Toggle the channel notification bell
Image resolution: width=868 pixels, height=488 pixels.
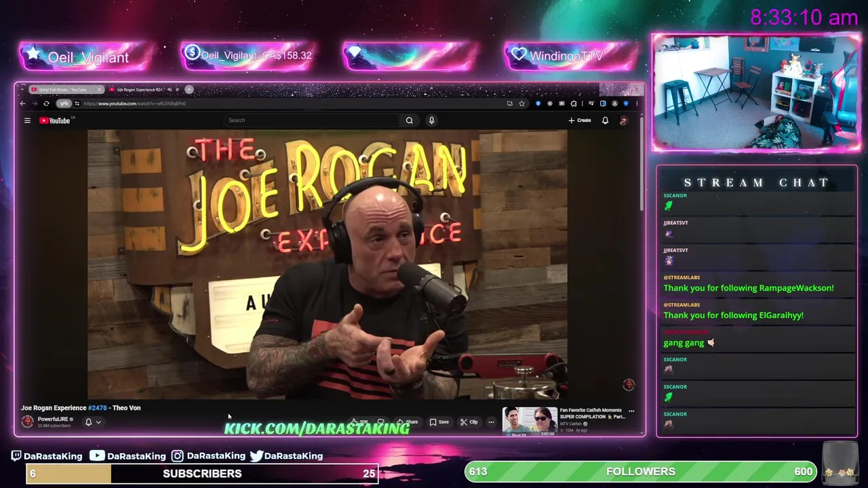[x=88, y=422]
